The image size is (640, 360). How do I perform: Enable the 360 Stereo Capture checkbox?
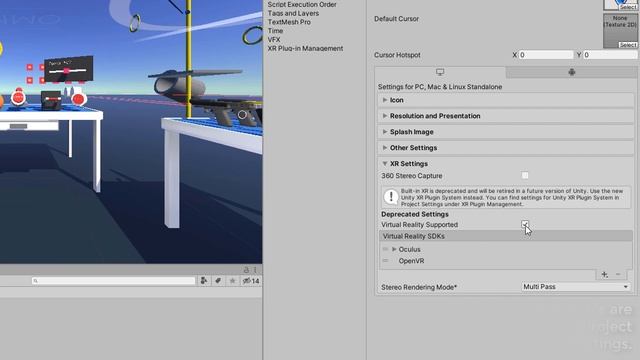525,176
